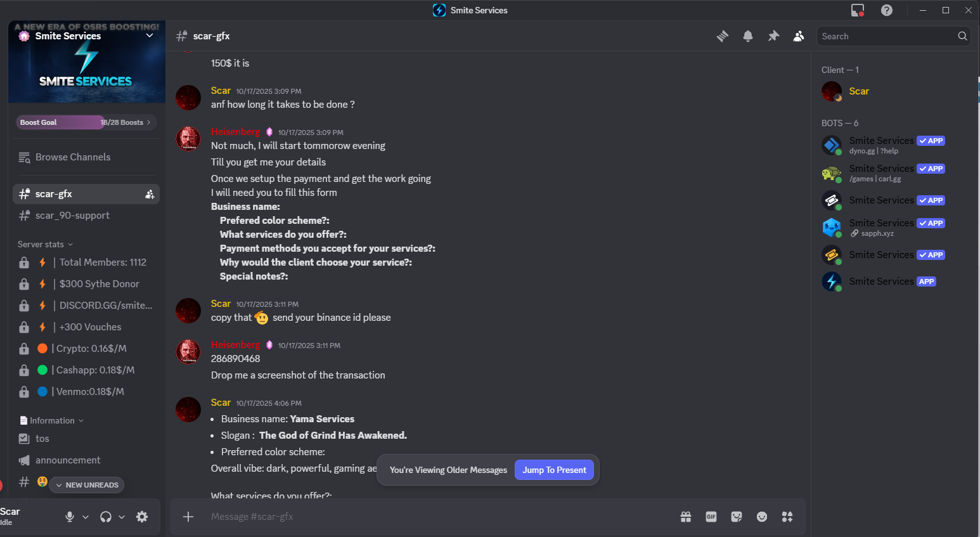Collapse the Server stats category
This screenshot has width=980, height=537.
(x=46, y=244)
